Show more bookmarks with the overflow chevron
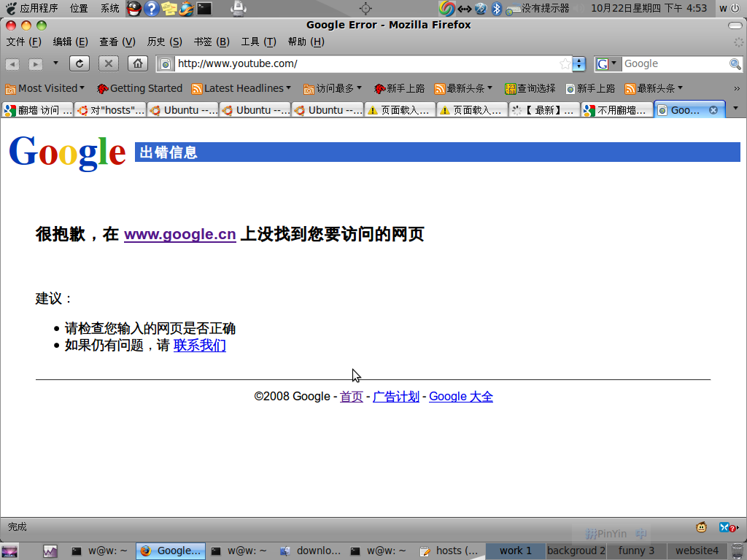The height and width of the screenshot is (560, 747). tap(737, 88)
